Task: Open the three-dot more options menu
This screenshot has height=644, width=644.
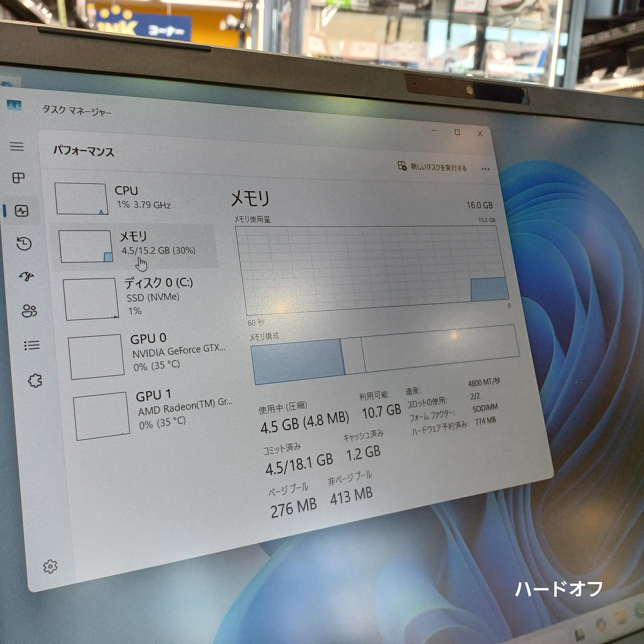Action: point(486,169)
